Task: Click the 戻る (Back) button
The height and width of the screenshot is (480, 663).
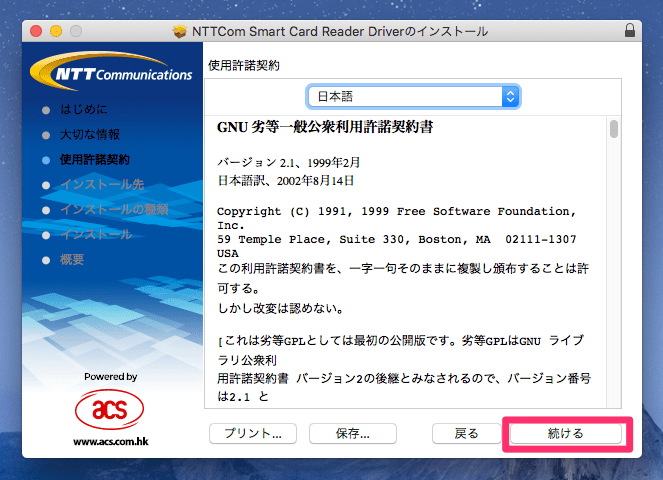Action: pos(466,433)
